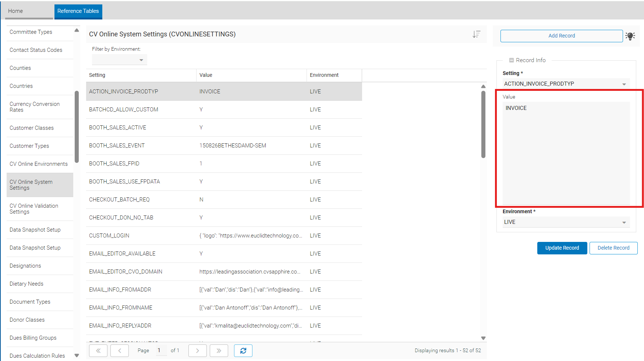Viewport: 644px width, 361px height.
Task: Select the BOOTH_SALES_EVENT row
Action: click(x=224, y=146)
